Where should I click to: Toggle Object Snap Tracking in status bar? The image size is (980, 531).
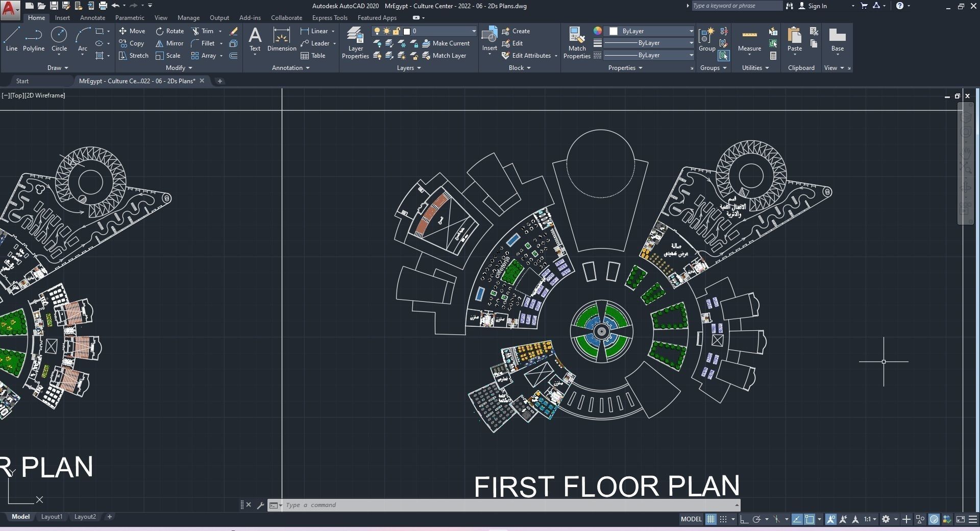tap(797, 519)
